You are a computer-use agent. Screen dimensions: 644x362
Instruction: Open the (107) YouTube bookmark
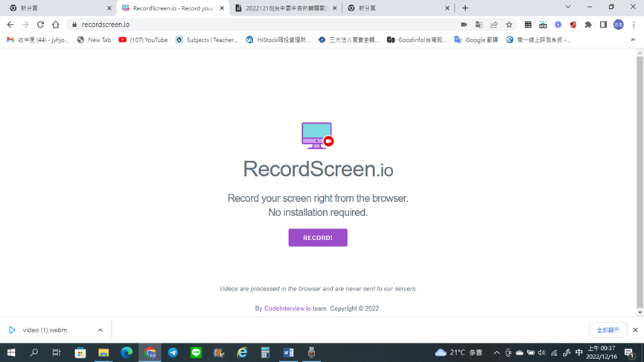pyautogui.click(x=144, y=40)
